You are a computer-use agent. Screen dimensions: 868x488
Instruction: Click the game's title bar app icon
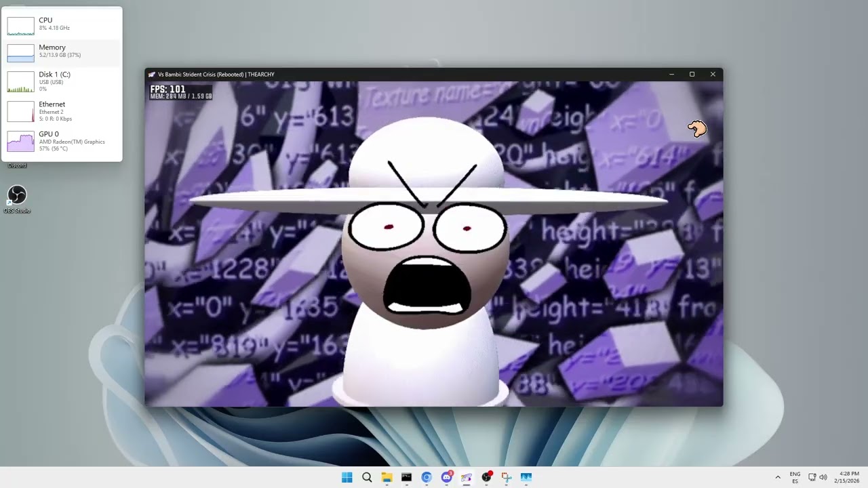[x=152, y=75]
